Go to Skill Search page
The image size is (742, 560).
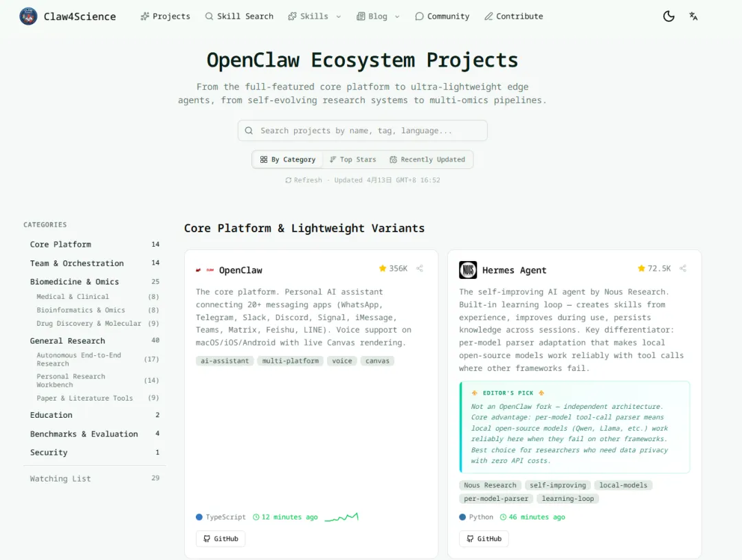pyautogui.click(x=239, y=16)
